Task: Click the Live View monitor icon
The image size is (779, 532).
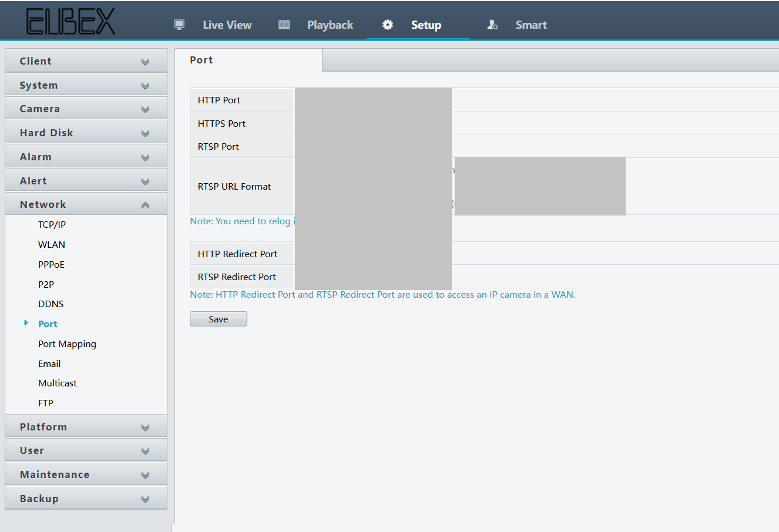Action: (179, 25)
